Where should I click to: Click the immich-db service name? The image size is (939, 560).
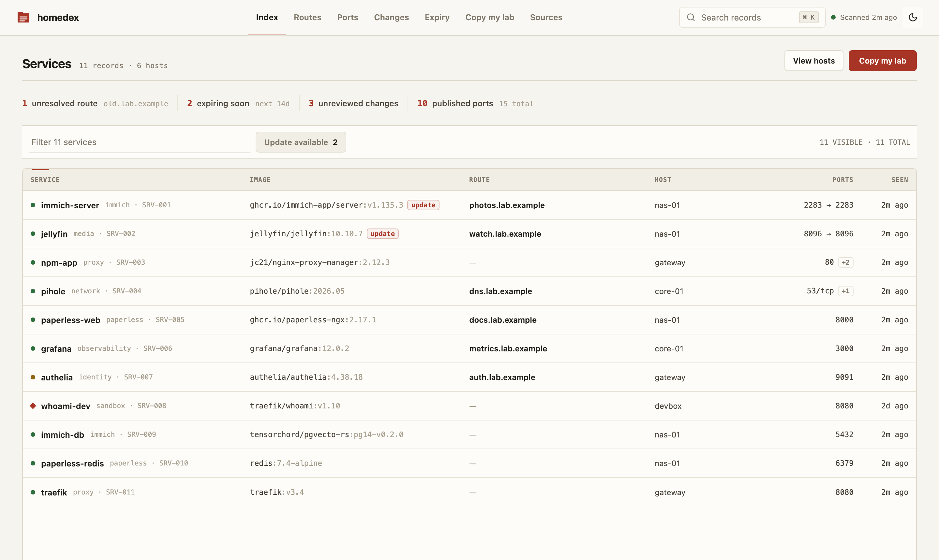(62, 434)
